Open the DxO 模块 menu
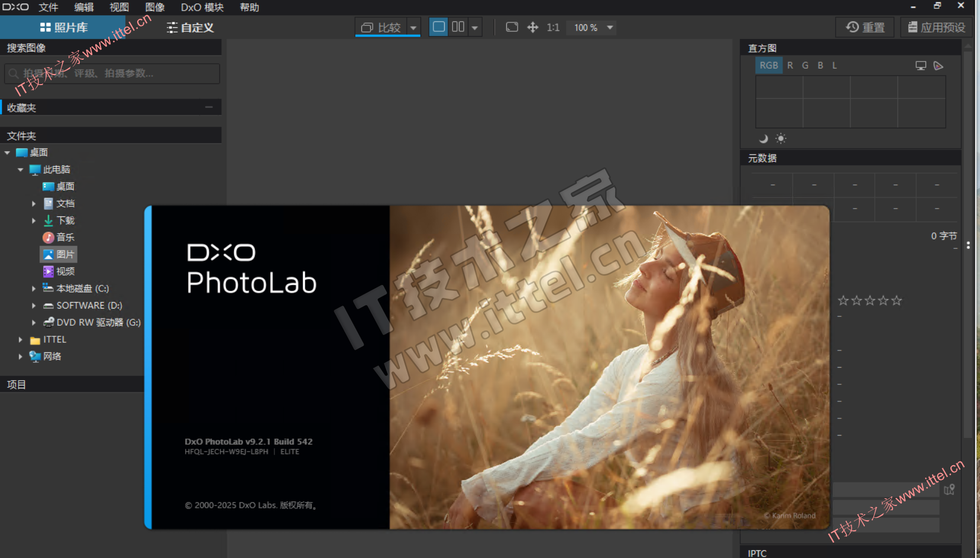The height and width of the screenshot is (558, 980). click(x=202, y=7)
